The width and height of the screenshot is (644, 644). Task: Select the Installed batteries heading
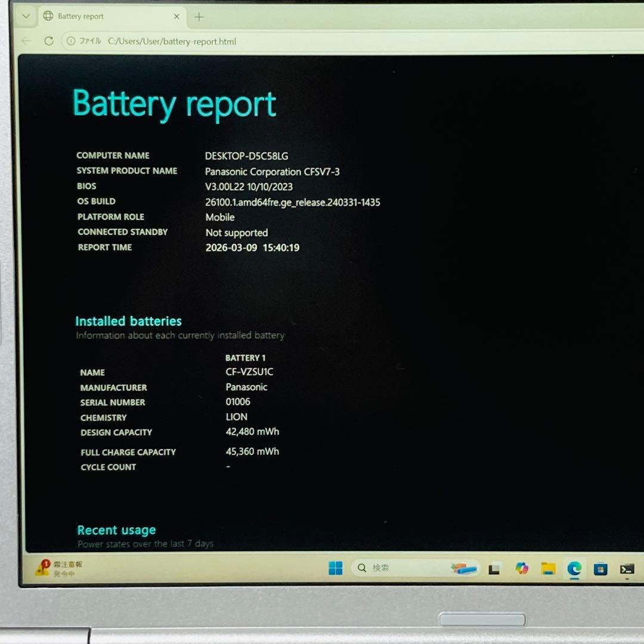128,321
